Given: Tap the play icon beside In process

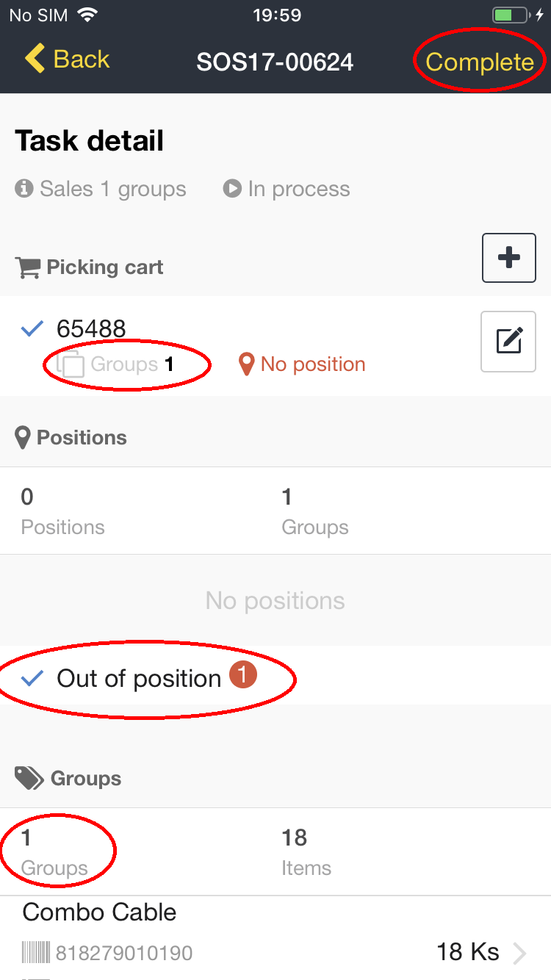Looking at the screenshot, I should (232, 190).
